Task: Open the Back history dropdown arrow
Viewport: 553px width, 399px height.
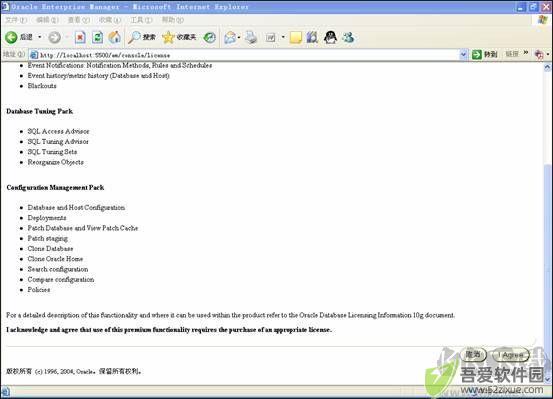Action: pyautogui.click(x=40, y=37)
